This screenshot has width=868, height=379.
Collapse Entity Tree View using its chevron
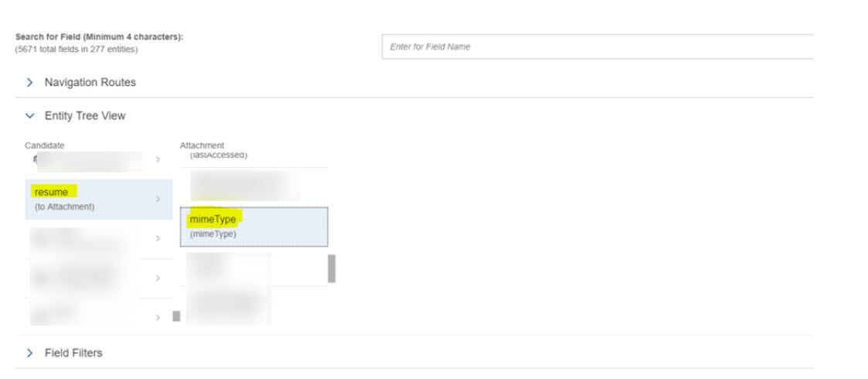pyautogui.click(x=29, y=116)
